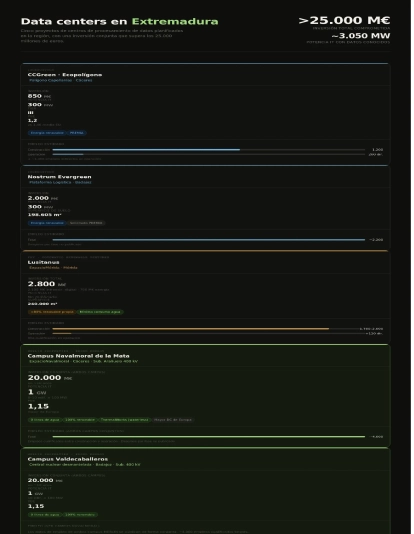414x534 pixels.
Task: Click the '~2.200' value beside the Nostrum bar
Action: [x=376, y=240]
